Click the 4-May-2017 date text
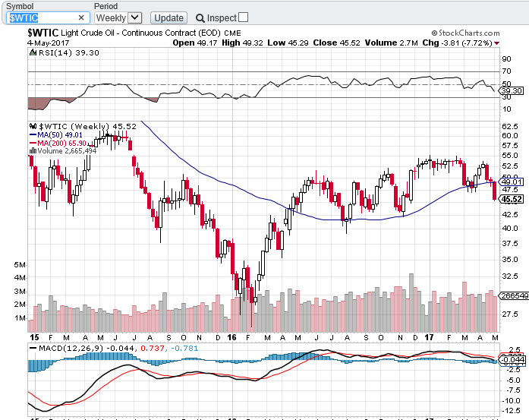529x420 pixels. click(x=49, y=43)
